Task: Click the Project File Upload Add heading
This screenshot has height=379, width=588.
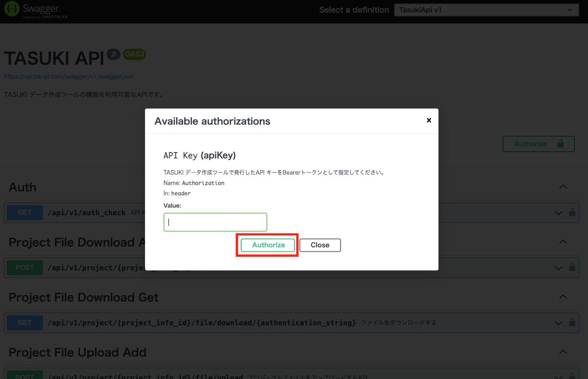Action: coord(78,352)
